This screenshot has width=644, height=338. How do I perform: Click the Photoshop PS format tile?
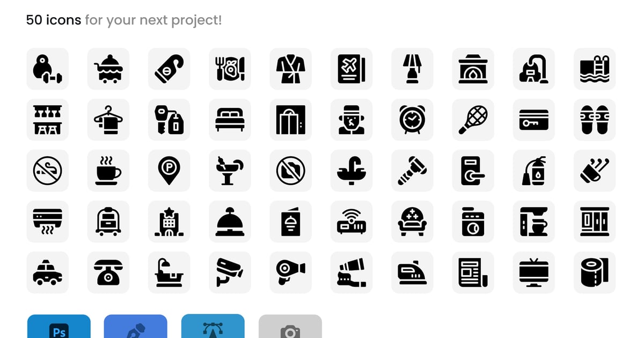coord(59,326)
